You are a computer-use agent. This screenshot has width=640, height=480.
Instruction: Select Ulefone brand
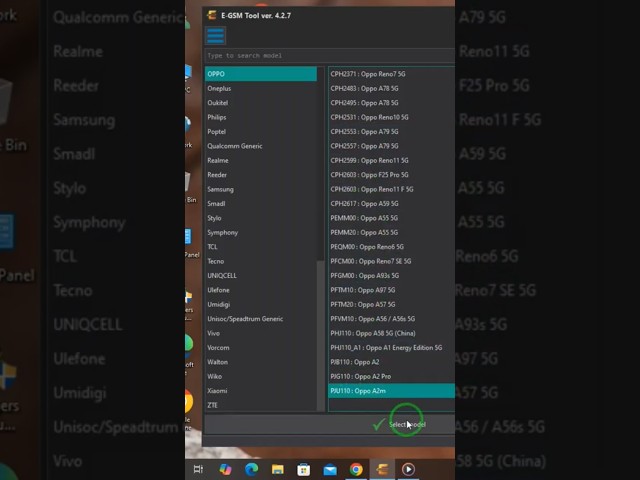coord(261,290)
